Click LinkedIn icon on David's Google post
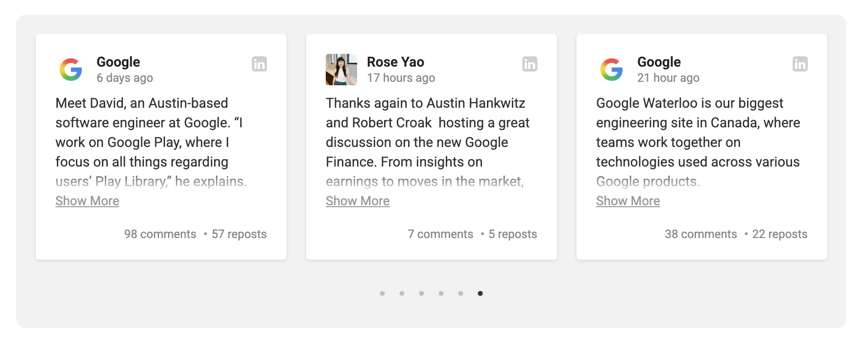Image resolution: width=868 pixels, height=338 pixels. pos(259,64)
